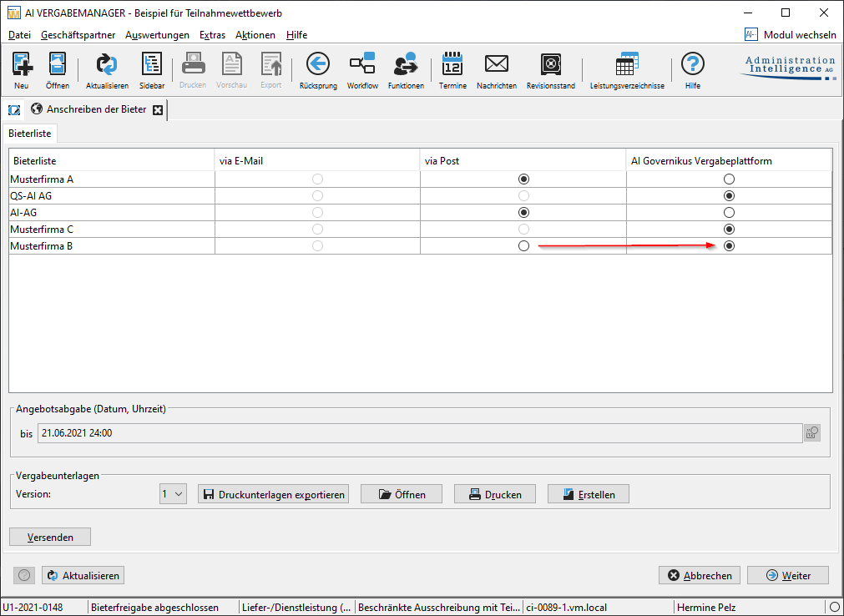Switch to the Bieterliste tab

[x=30, y=134]
